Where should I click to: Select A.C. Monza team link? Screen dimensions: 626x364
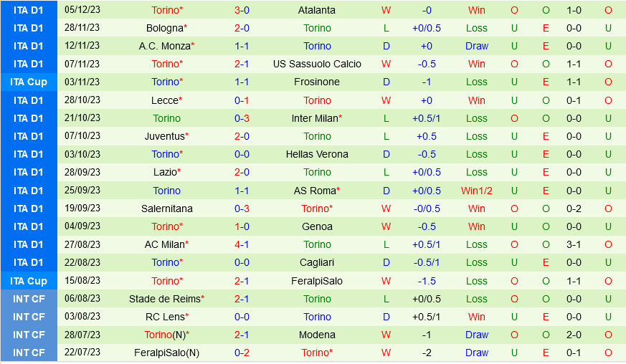click(163, 46)
